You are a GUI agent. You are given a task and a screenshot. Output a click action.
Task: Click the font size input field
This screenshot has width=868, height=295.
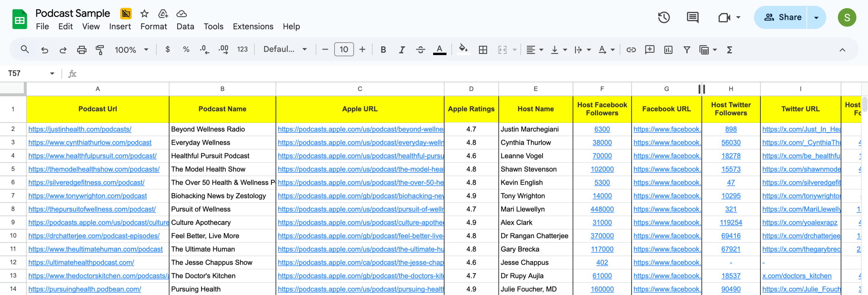344,49
